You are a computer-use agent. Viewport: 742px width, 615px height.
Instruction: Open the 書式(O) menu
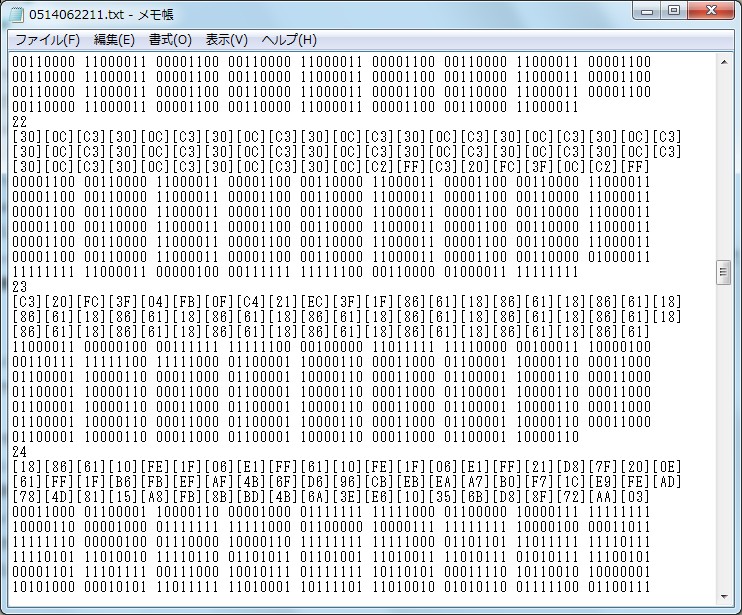coord(170,40)
